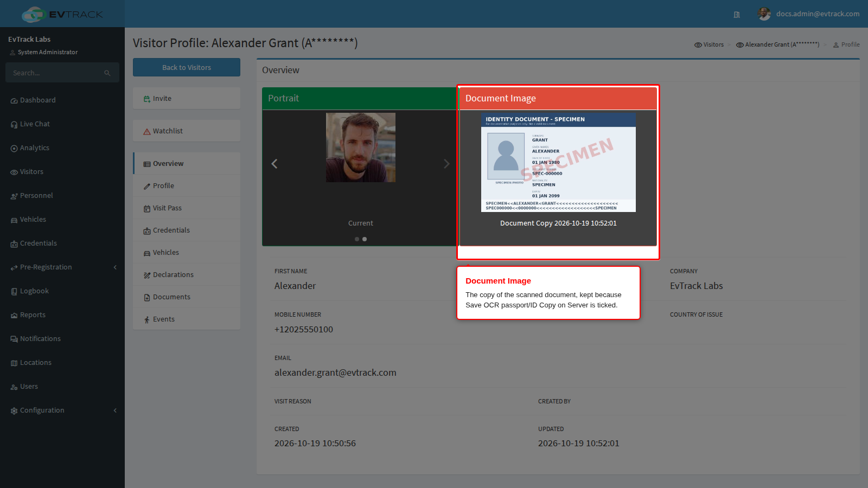Show next portrait with right arrow
868x488 pixels.
446,164
